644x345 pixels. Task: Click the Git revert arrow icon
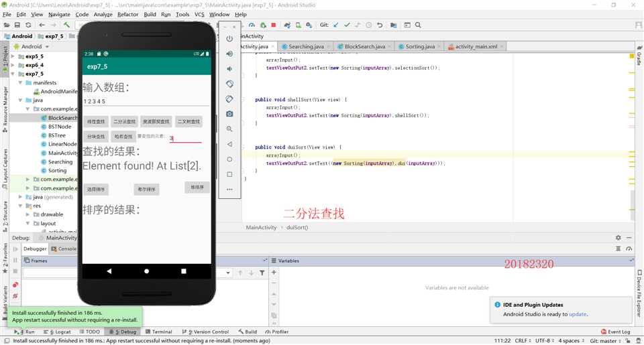coord(380,25)
